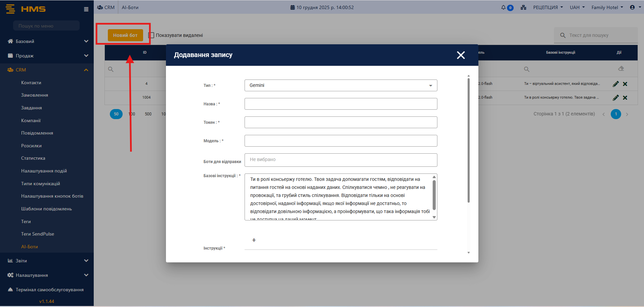Delete bot ID 4 with X icon

(625, 84)
